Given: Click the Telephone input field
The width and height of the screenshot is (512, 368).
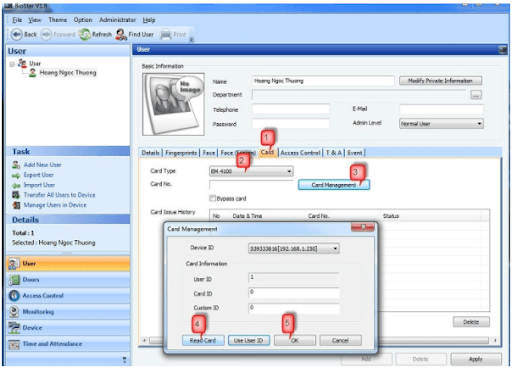Looking at the screenshot, I should click(291, 109).
